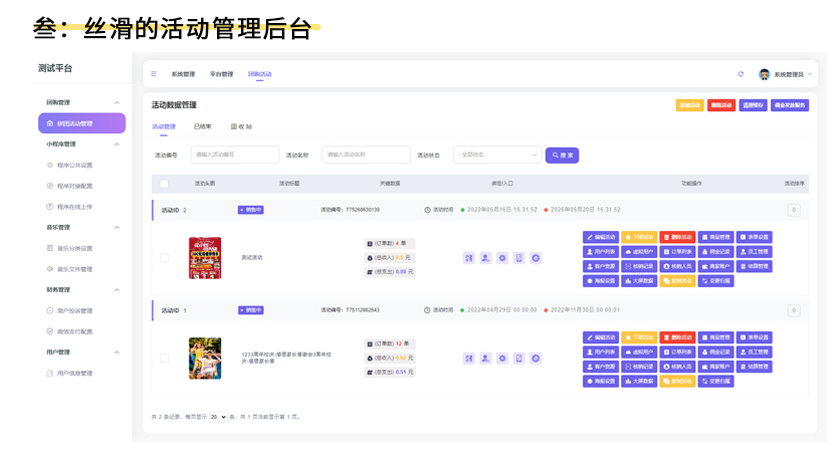Click the last round entry icon in Activity 1 row
The height and width of the screenshot is (456, 840).
coord(536,358)
